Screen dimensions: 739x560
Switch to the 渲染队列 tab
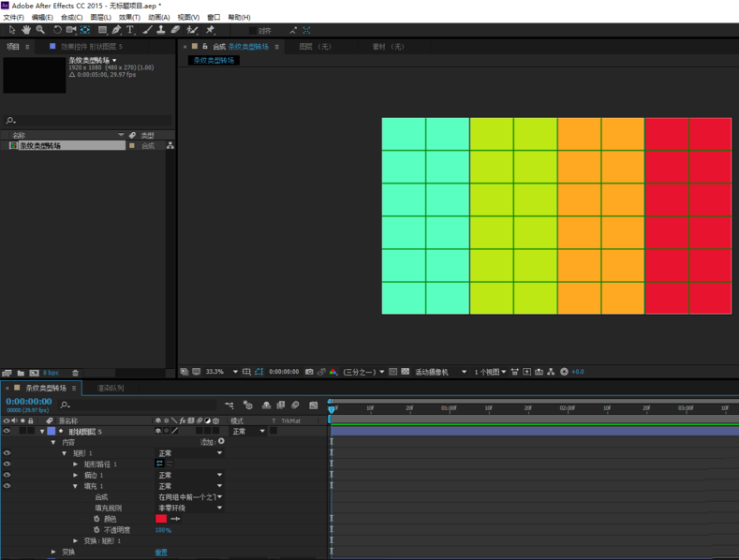click(x=111, y=388)
